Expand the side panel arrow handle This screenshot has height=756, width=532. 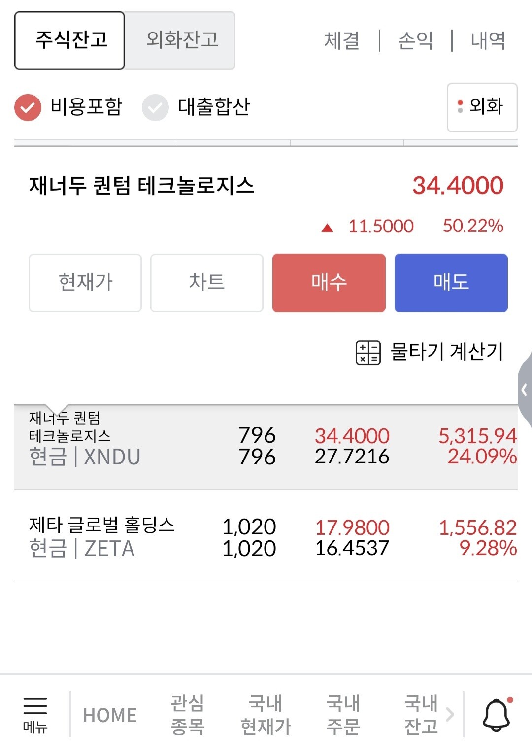pos(525,390)
